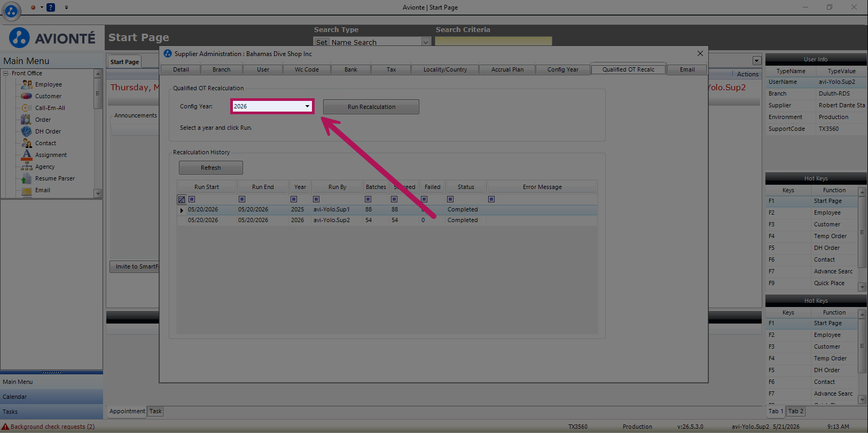The image size is (868, 433).
Task: Open the Start Page tab list dropdown
Action: 756,61
